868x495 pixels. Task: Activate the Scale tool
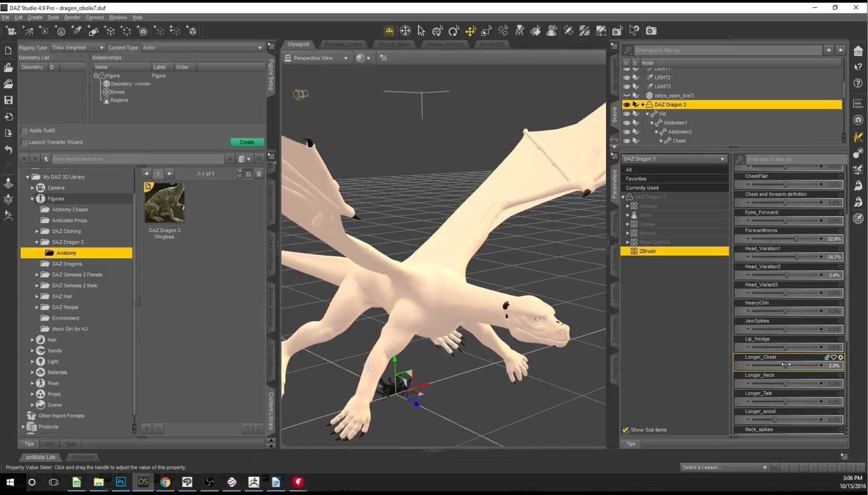pyautogui.click(x=486, y=31)
